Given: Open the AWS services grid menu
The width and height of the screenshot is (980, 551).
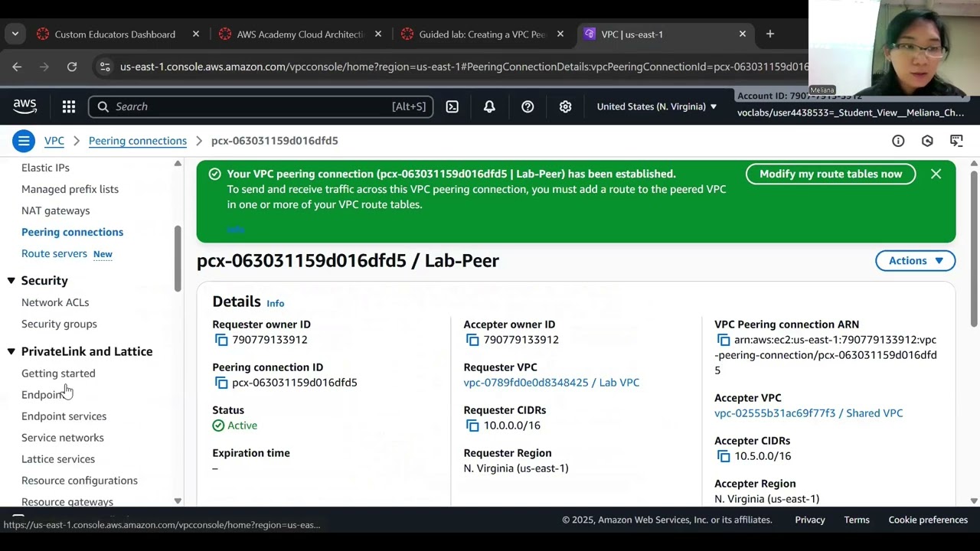Looking at the screenshot, I should tap(69, 106).
